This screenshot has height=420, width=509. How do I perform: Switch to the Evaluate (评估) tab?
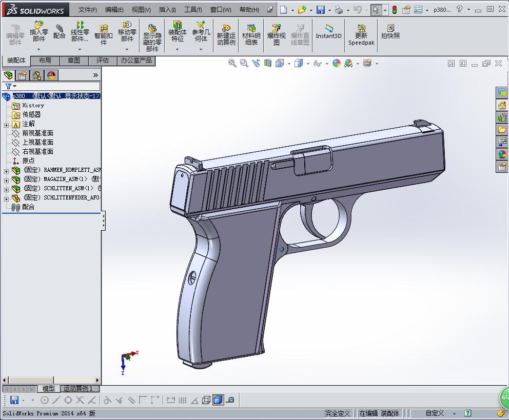tap(103, 61)
